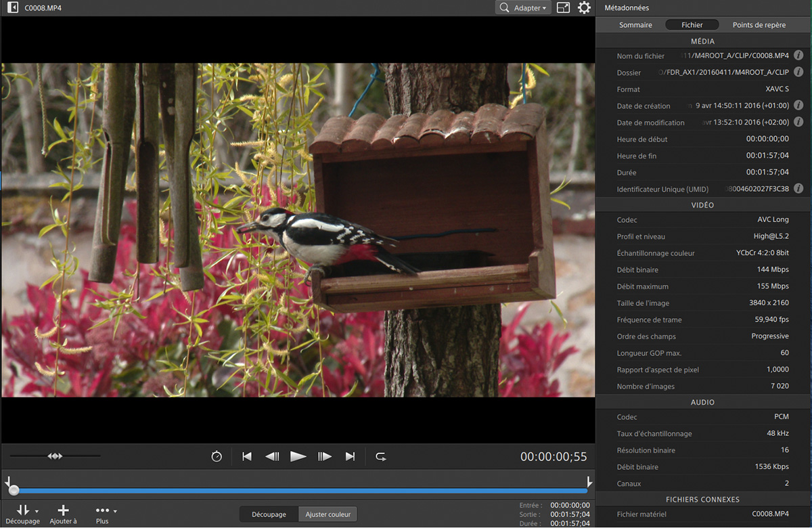Select the Fichier tab
The image size is (812, 528).
point(692,25)
